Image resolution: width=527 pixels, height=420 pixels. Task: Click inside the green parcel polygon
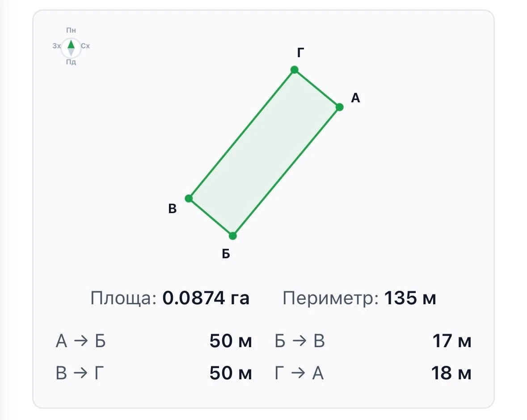pyautogui.click(x=264, y=153)
